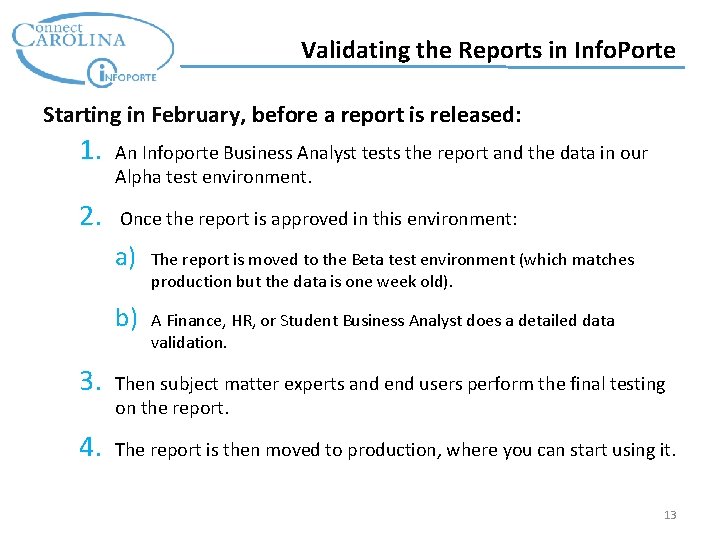This screenshot has height=540, width=720.
Task: Click the slide title 'Validating the Reports in Info.Porte'
Action: [x=488, y=50]
